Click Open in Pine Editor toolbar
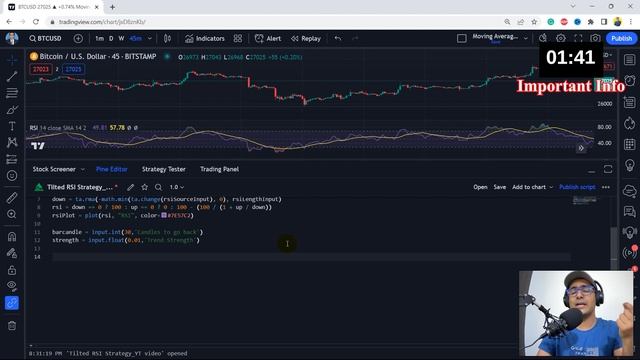The width and height of the screenshot is (640, 360). coord(480,187)
